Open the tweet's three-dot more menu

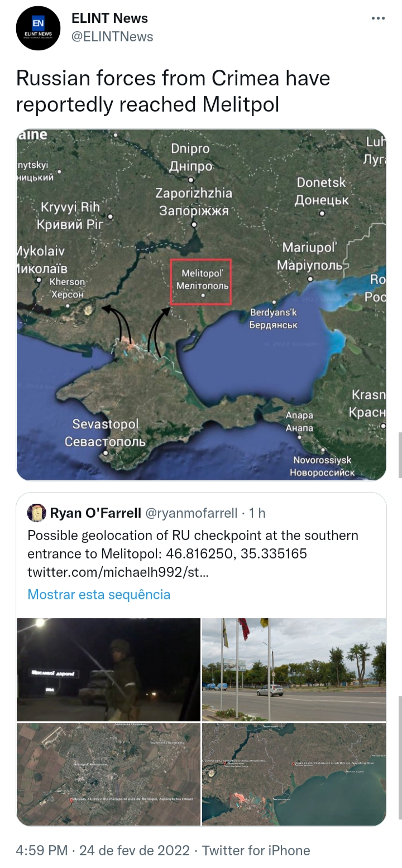(378, 19)
